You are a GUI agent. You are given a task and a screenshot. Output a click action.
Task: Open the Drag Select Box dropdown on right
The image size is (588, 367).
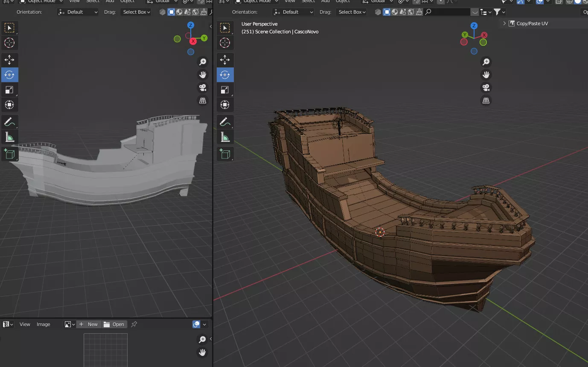pyautogui.click(x=352, y=12)
